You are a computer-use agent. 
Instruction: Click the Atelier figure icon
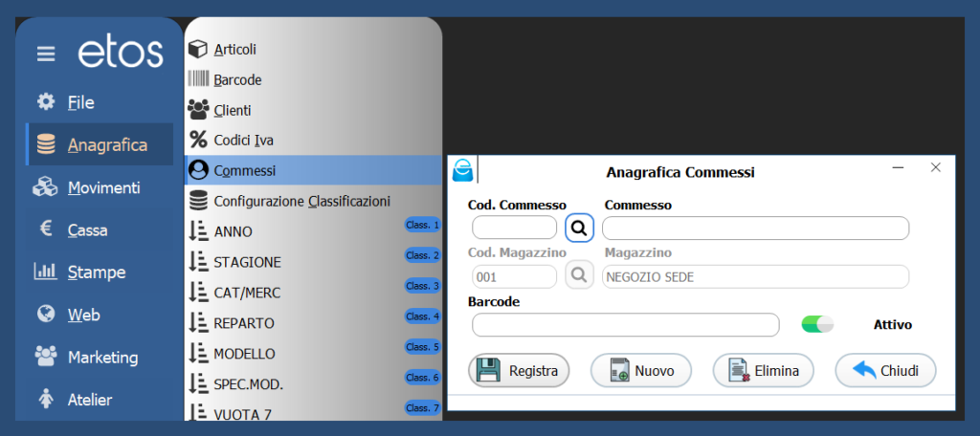coord(46,399)
